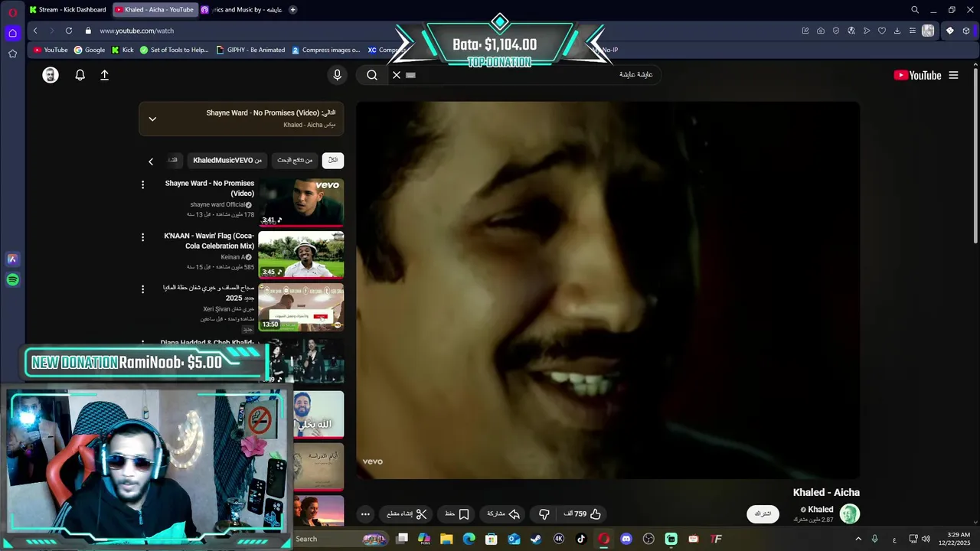Open options for Shayne Ward video row
The height and width of the screenshot is (551, 980).
click(142, 184)
